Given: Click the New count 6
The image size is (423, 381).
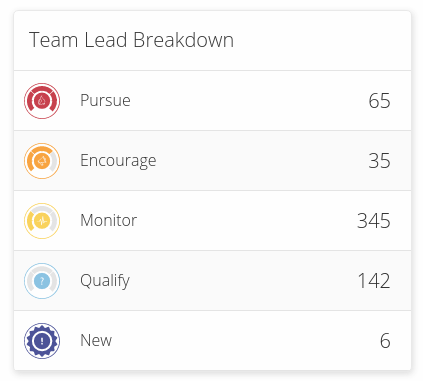Looking at the screenshot, I should [385, 341].
